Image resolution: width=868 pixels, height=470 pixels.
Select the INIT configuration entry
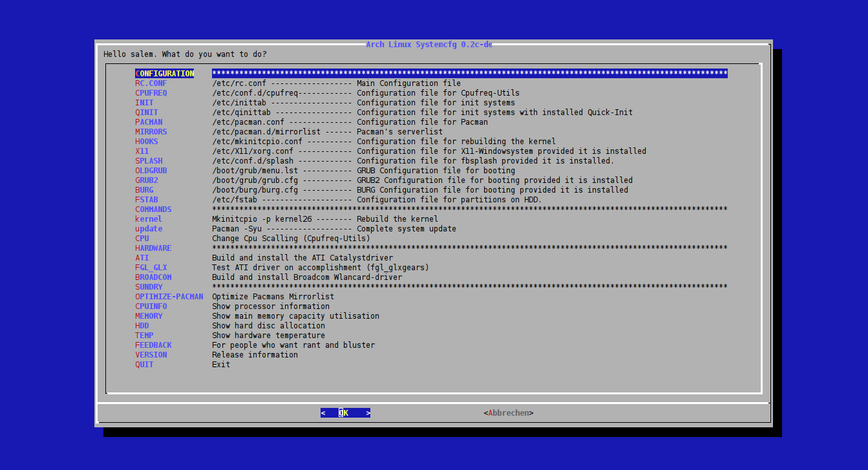point(144,103)
